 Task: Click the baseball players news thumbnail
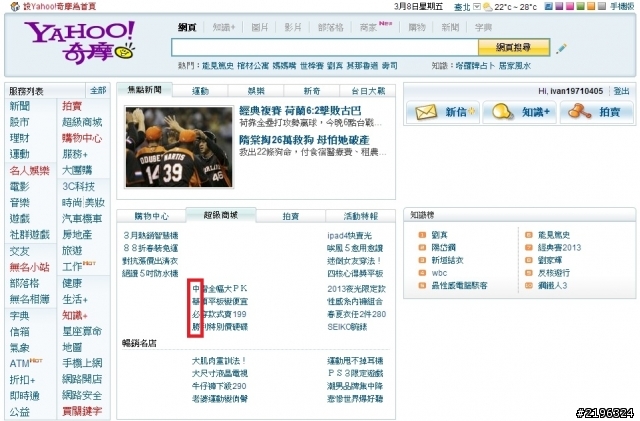179,147
